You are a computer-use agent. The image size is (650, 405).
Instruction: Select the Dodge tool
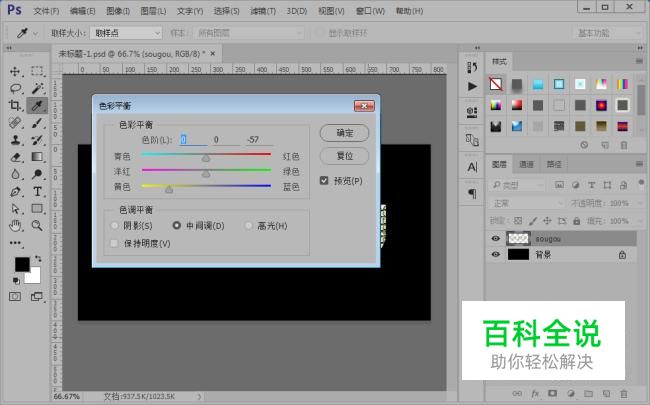pyautogui.click(x=37, y=174)
